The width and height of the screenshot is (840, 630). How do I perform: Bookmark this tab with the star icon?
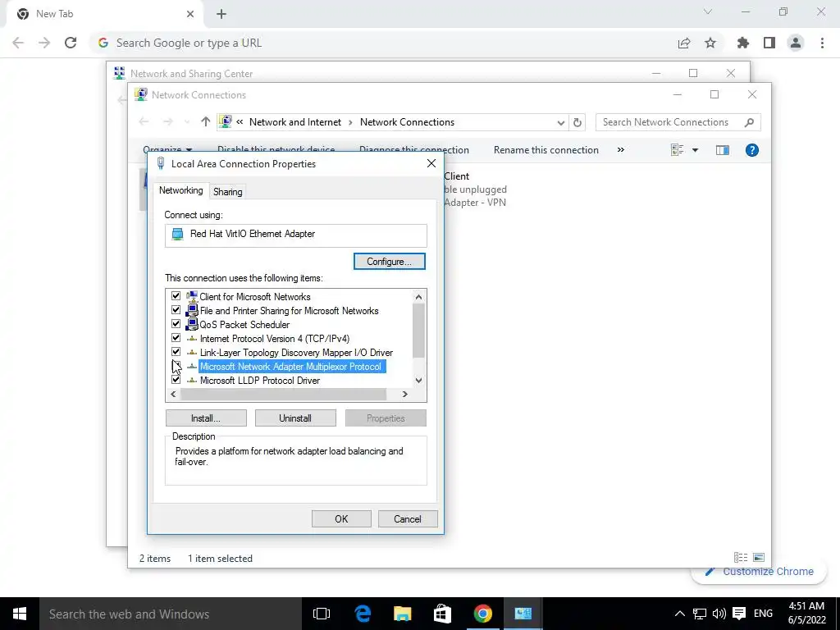[710, 43]
